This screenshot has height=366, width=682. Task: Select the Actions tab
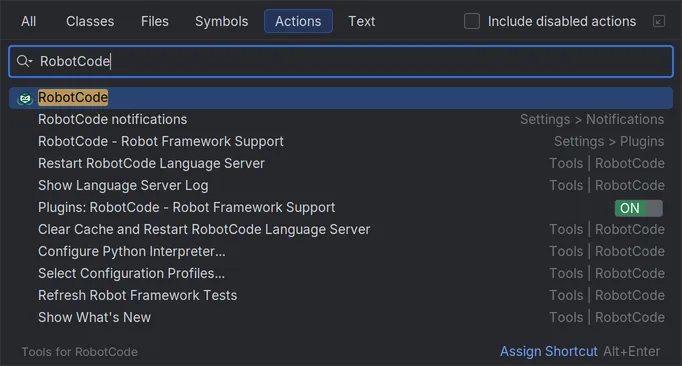[x=298, y=21]
